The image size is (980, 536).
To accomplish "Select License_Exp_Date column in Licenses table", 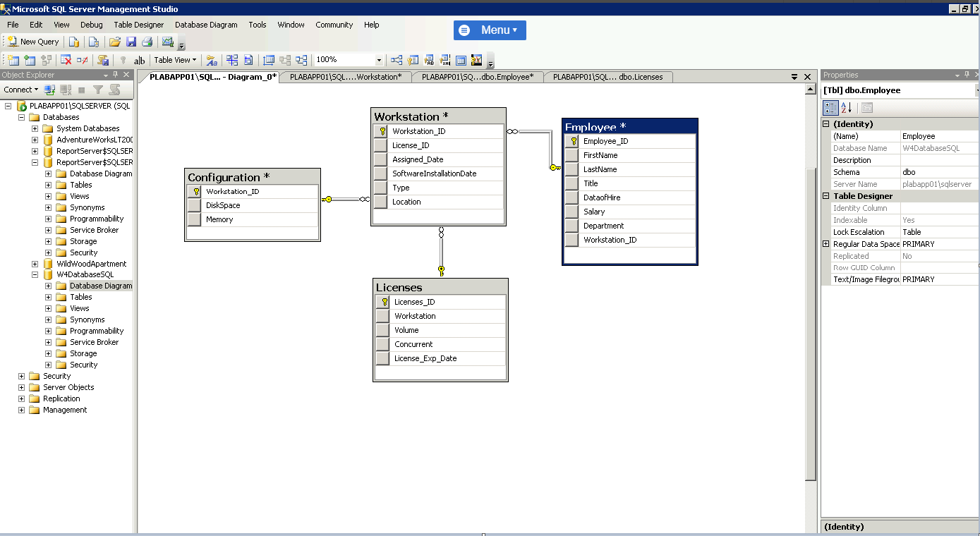I will click(x=440, y=358).
